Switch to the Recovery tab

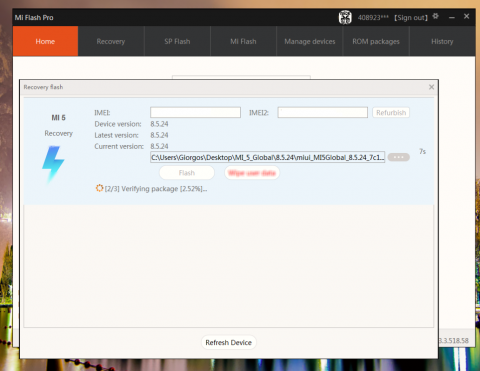(111, 41)
